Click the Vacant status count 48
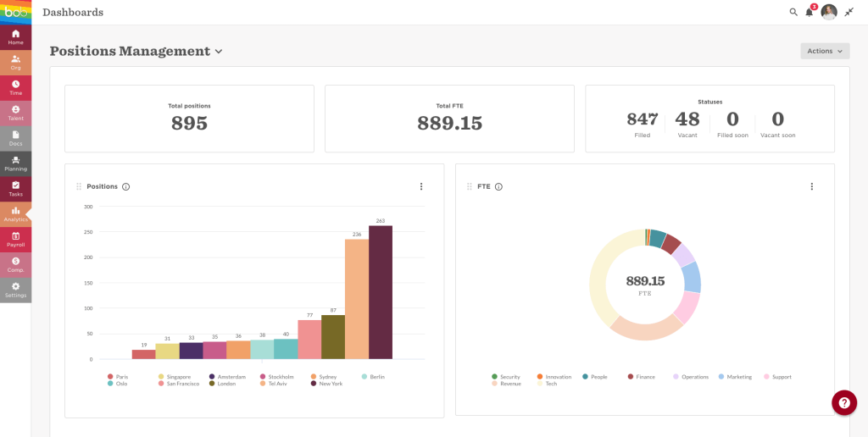 tap(687, 119)
